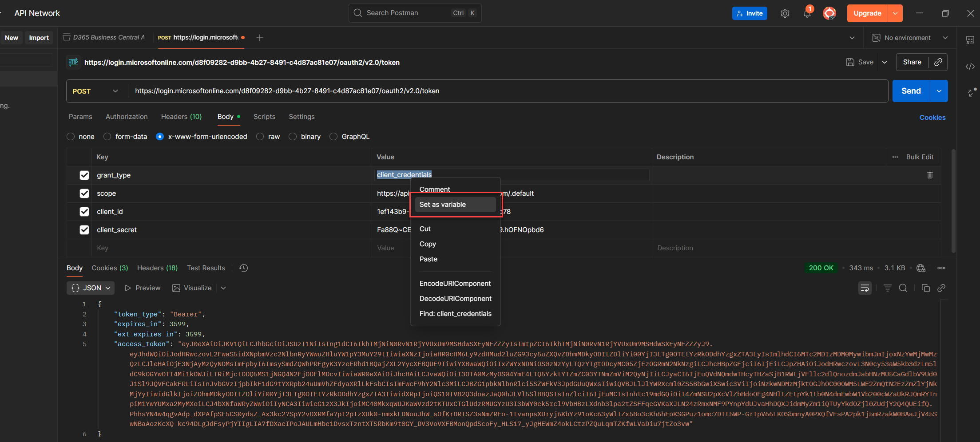Viewport: 980px width, 442px height.
Task: Open the user avatar menu
Action: pyautogui.click(x=829, y=13)
